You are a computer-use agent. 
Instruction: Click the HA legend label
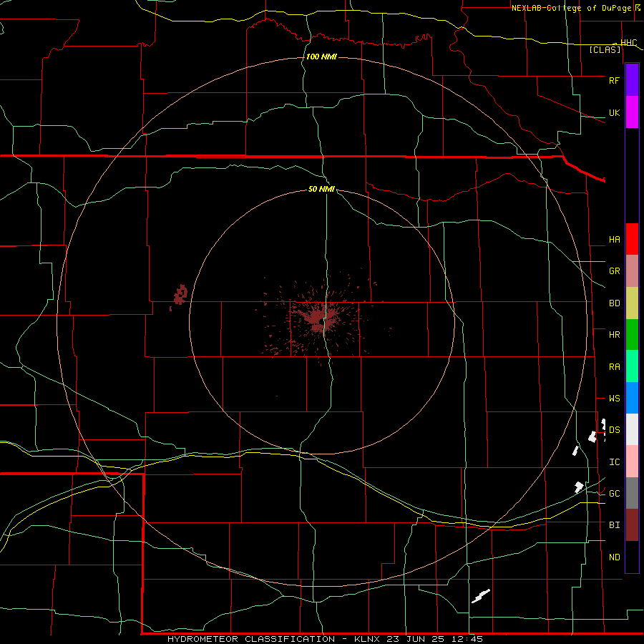(614, 239)
